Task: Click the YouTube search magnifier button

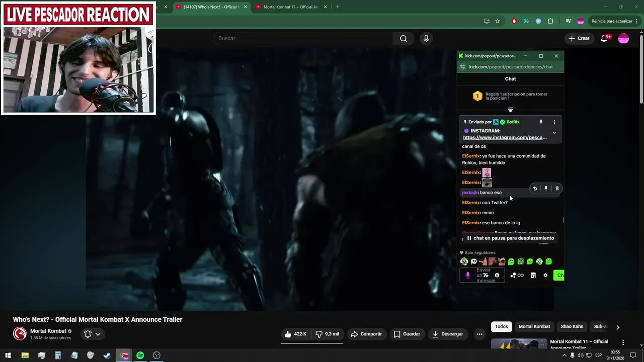Action: pyautogui.click(x=403, y=38)
